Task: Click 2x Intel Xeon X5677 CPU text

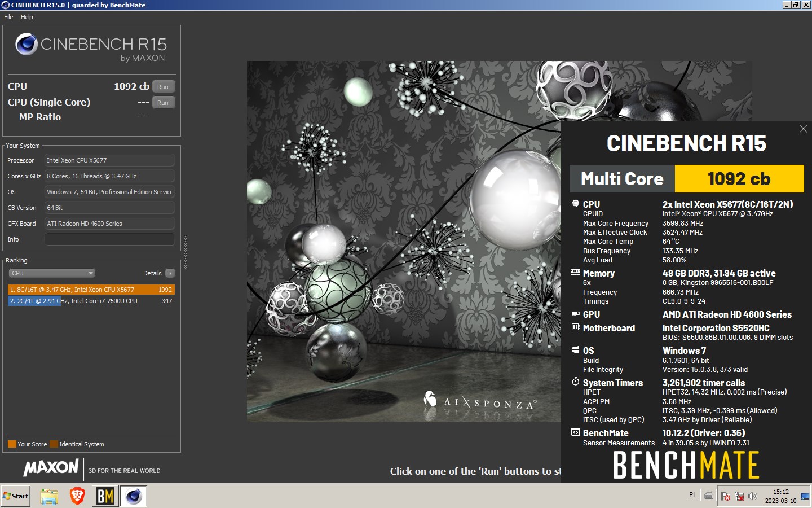Action: click(x=727, y=204)
